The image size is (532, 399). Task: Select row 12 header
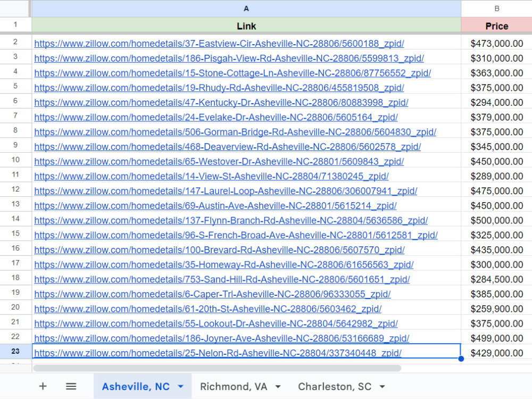15,189
